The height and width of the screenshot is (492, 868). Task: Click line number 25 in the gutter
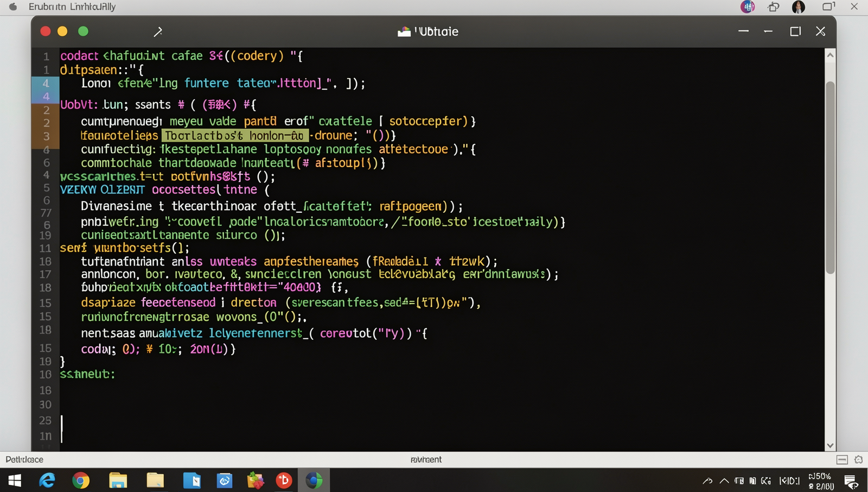click(45, 420)
